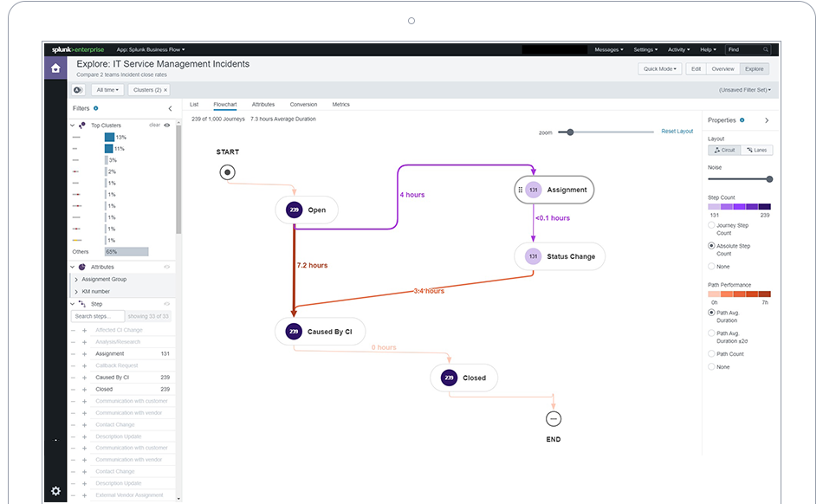Toggle Top Clusters eye visibility

pos(167,126)
